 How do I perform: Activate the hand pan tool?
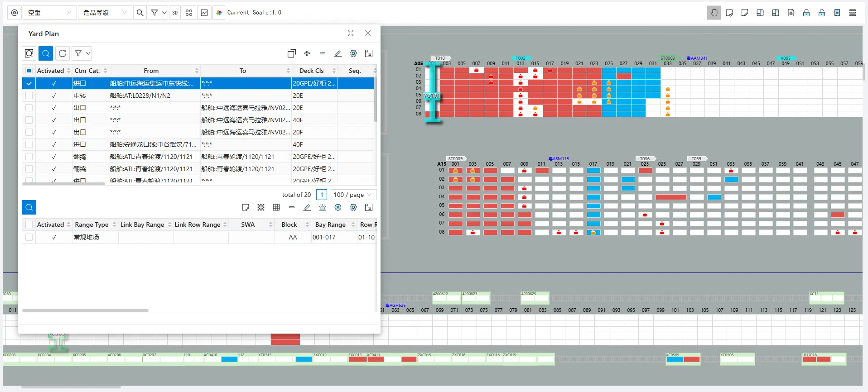(714, 13)
